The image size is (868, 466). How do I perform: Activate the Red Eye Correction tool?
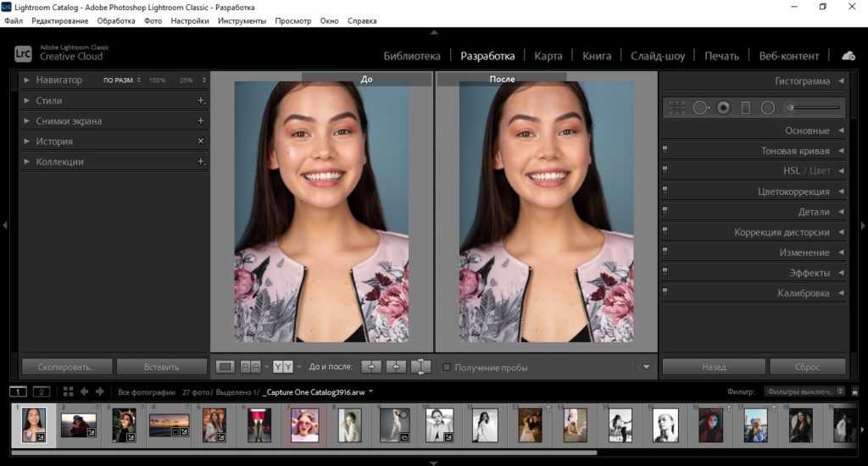coord(723,108)
